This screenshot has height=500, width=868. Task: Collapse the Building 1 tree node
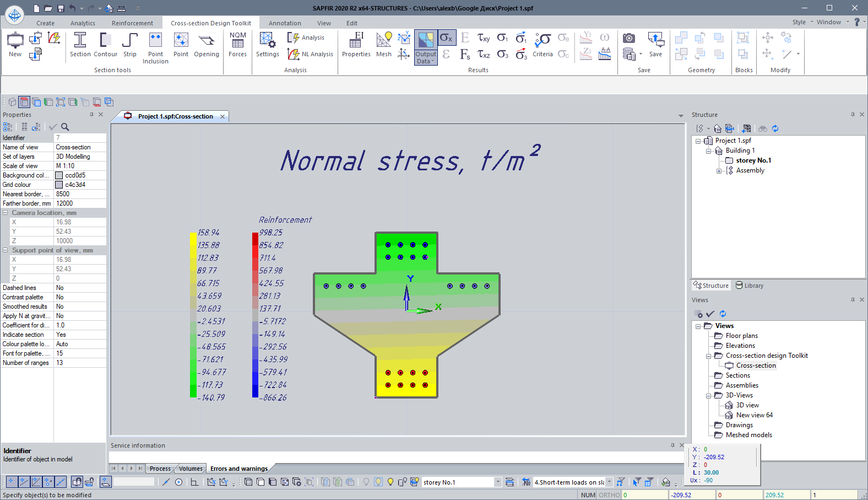pyautogui.click(x=708, y=151)
